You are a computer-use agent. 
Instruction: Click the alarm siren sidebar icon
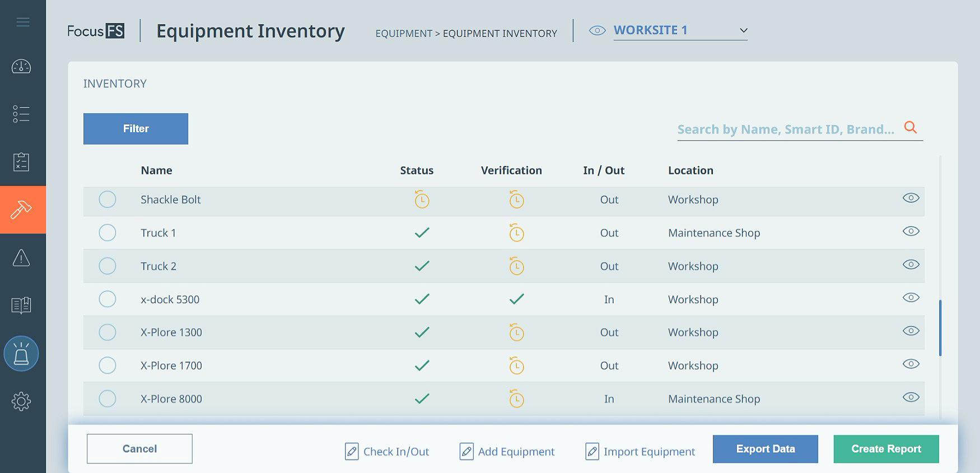click(21, 354)
